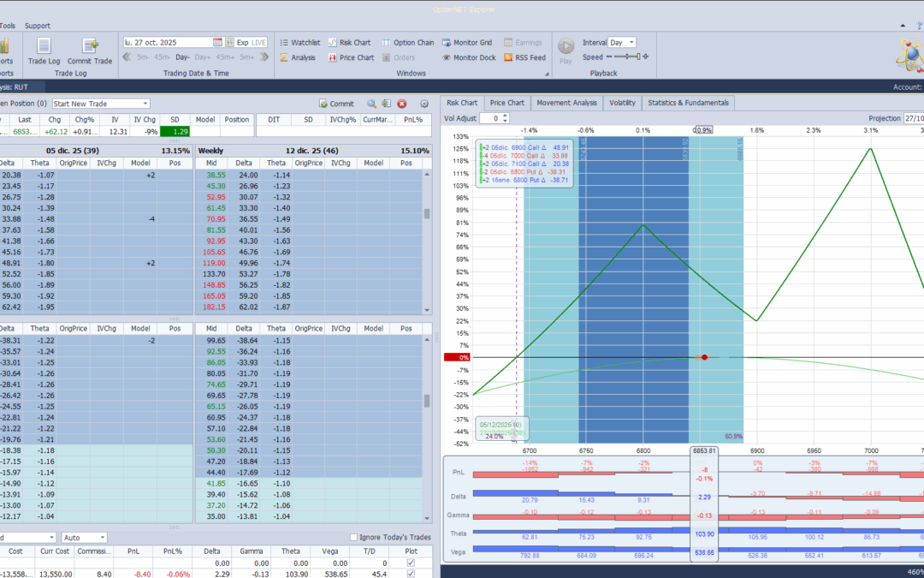Click the Speed slider minus end
Viewport: 924px width, 578px height.
[609, 57]
